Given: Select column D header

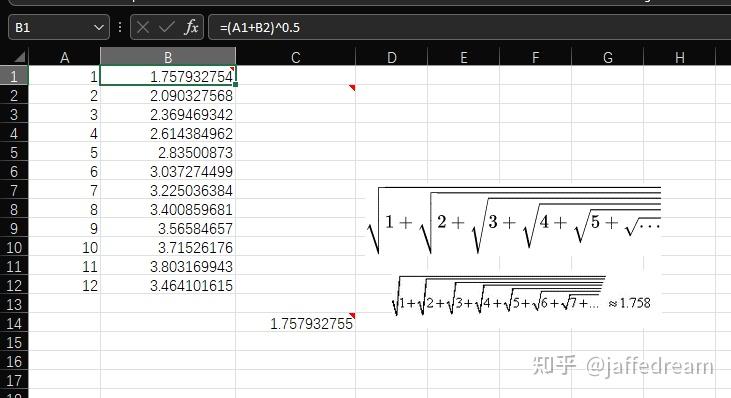Looking at the screenshot, I should pos(392,57).
